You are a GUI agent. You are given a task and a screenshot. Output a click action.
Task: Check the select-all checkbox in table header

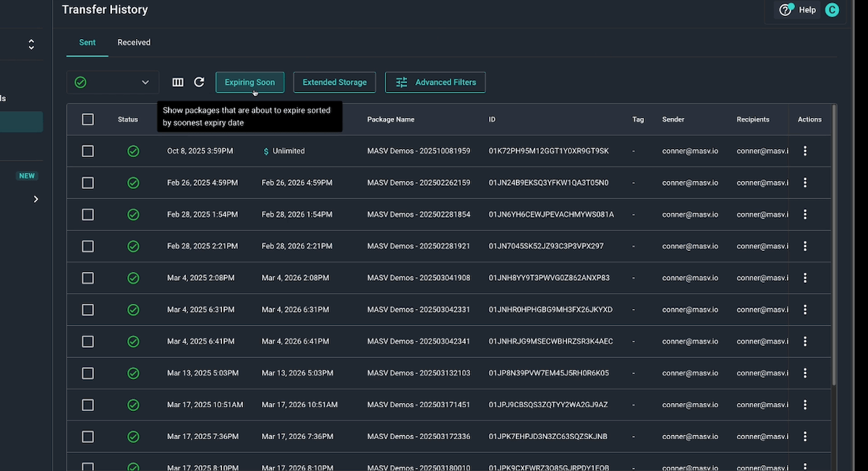[x=88, y=119]
